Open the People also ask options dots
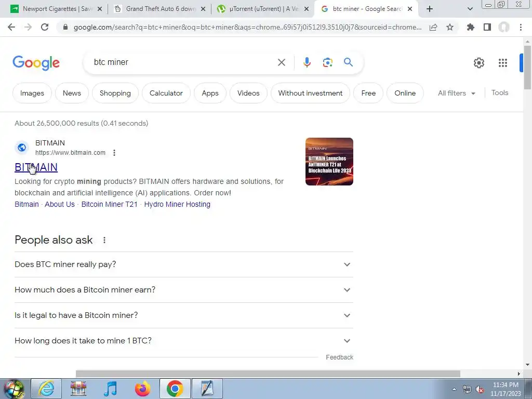The height and width of the screenshot is (399, 532). pyautogui.click(x=104, y=240)
